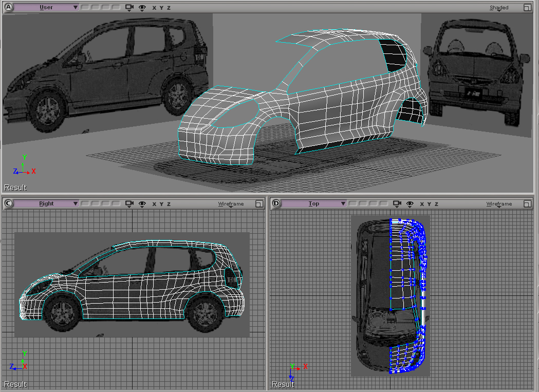Click the Y axis button in viewport A
The height and width of the screenshot is (392, 539).
point(161,8)
